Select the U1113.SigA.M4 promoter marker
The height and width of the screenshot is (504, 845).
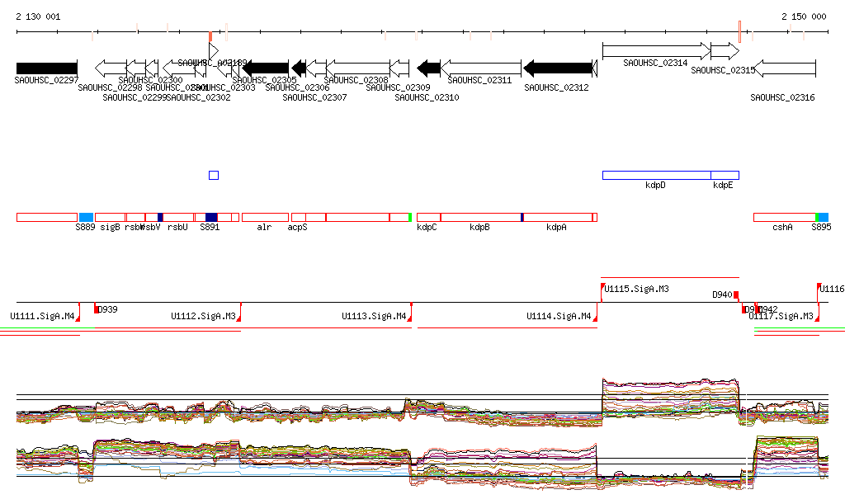(x=410, y=313)
